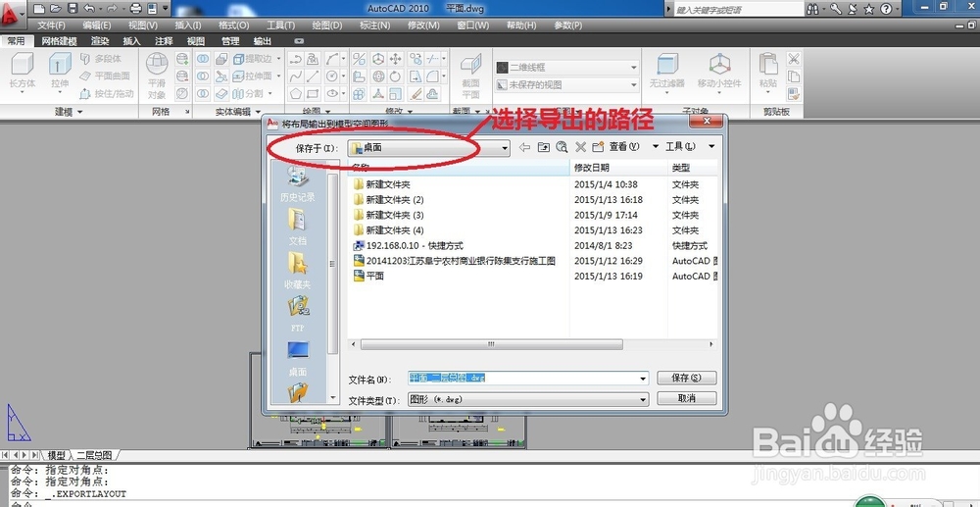Switch to the 输出 ribbon tab
Image resolution: width=980 pixels, height=507 pixels.
tap(263, 41)
